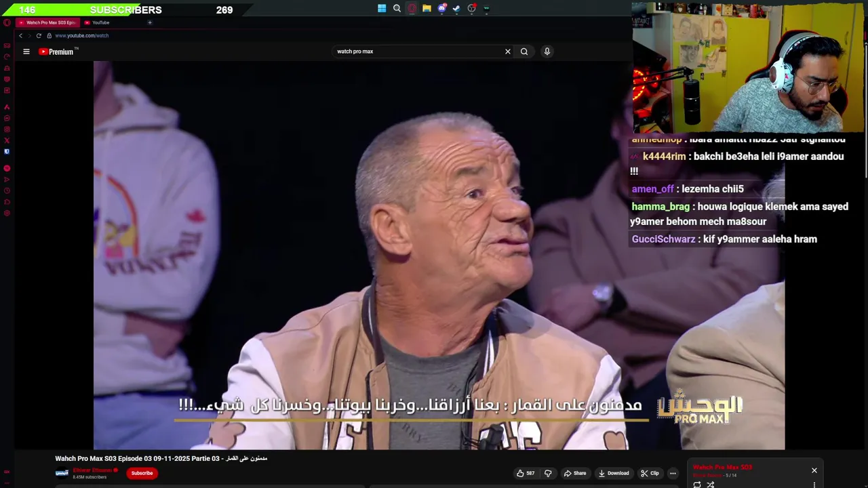The image size is (868, 488).
Task: Submit search with the magnifier button
Action: click(x=524, y=52)
